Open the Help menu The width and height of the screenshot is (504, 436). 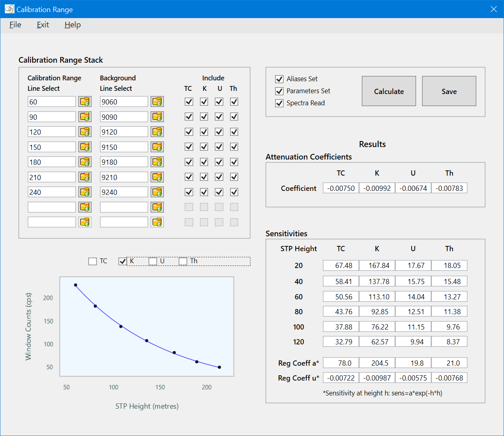click(x=73, y=25)
